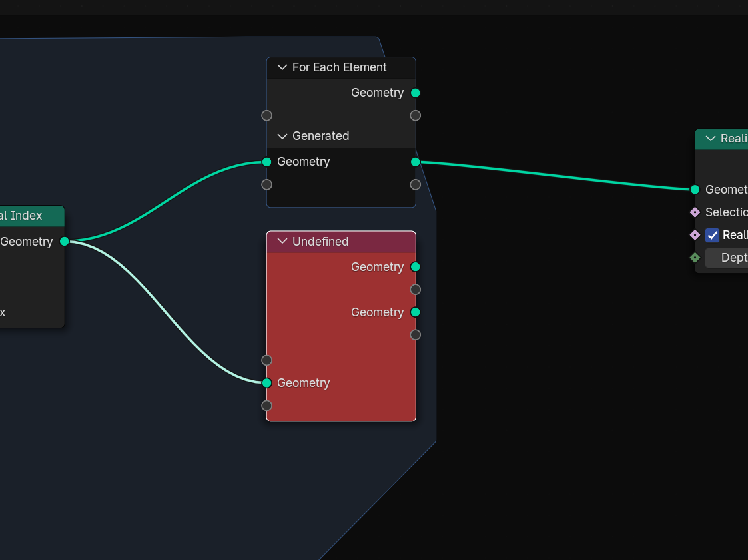748x560 pixels.
Task: Click empty socket below Undefined's Geometry input
Action: coord(266,406)
